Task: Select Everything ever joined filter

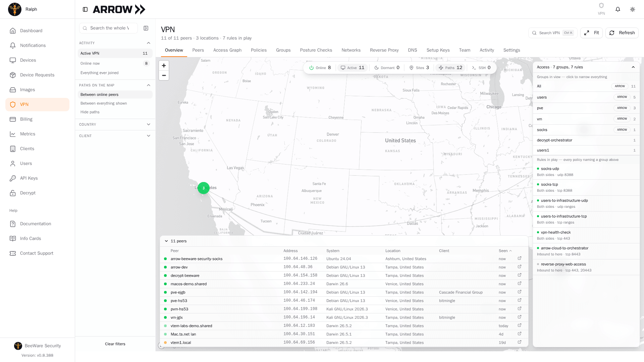Action: 115,73
